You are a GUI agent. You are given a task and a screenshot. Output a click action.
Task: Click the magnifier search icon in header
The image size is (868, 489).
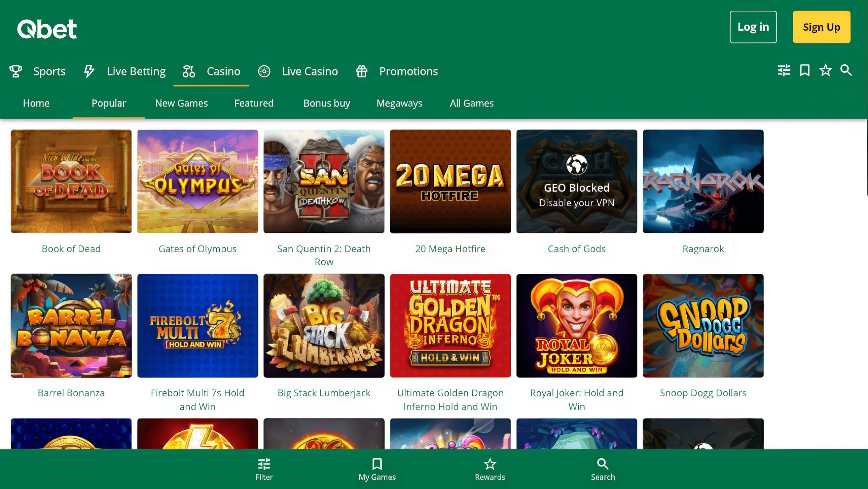pyautogui.click(x=846, y=70)
